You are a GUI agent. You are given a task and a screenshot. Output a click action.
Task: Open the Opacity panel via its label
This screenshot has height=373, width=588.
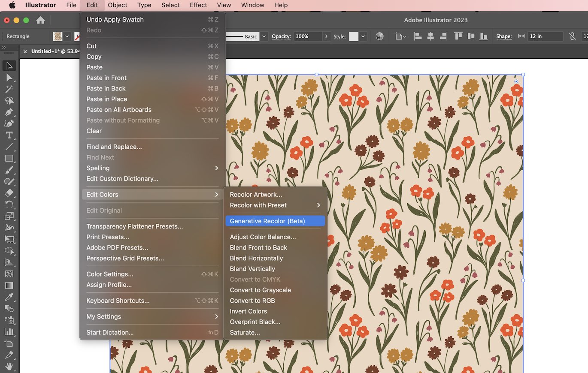point(281,36)
